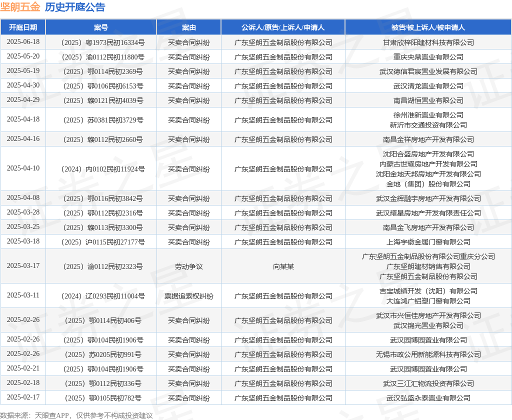Select case number (2025)鄂0116民初3842号
The image size is (512, 420).
[103, 198]
